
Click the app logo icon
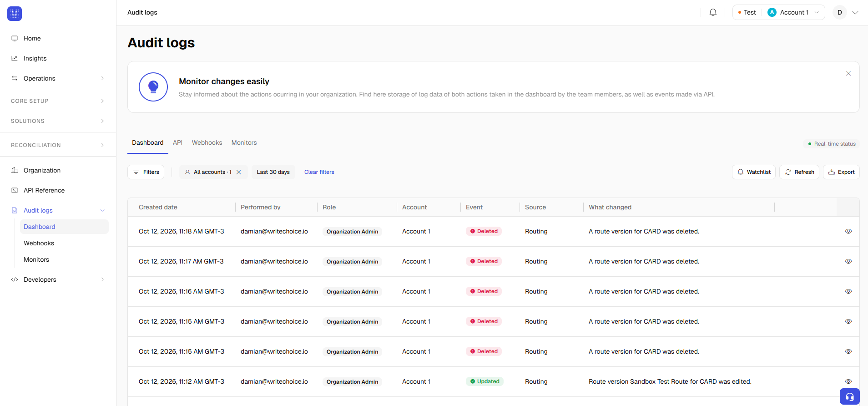[15, 14]
